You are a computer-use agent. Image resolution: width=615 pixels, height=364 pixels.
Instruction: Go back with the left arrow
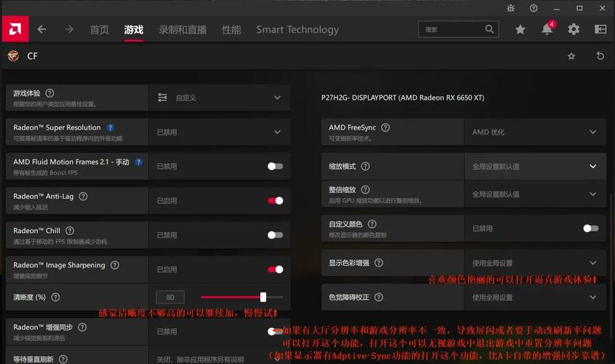(x=42, y=29)
